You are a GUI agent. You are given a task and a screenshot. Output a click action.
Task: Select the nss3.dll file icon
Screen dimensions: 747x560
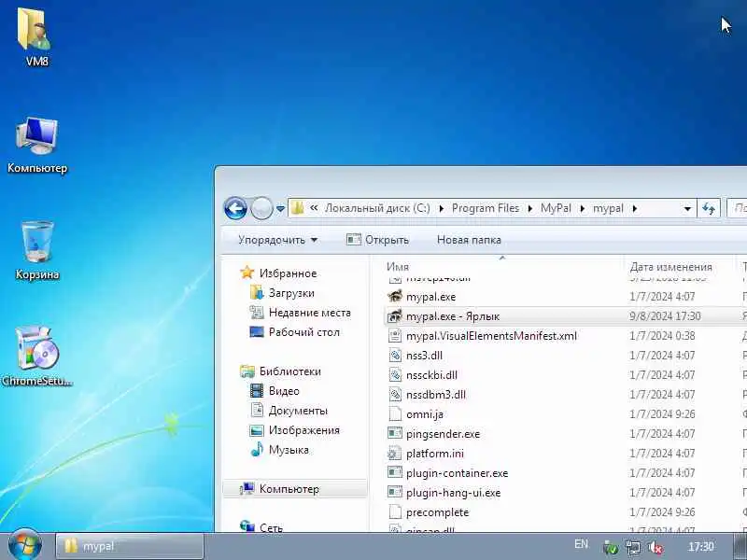click(x=395, y=356)
